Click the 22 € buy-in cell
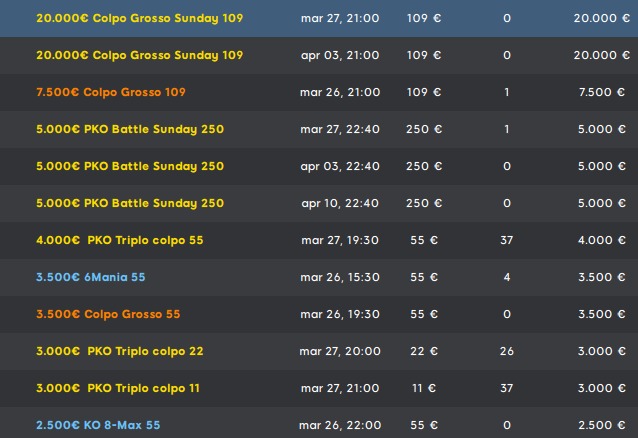This screenshot has width=638, height=438. pos(426,351)
